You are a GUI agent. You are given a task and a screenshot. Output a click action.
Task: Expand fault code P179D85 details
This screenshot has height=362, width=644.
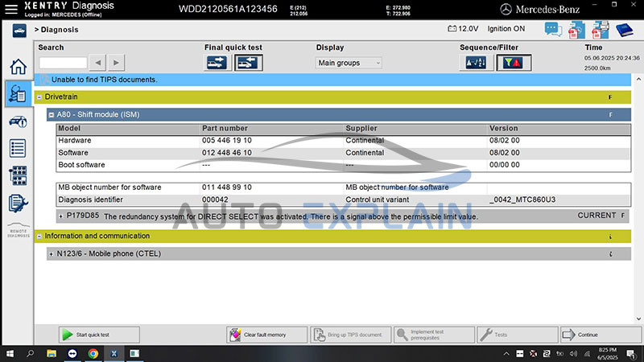[61, 216]
